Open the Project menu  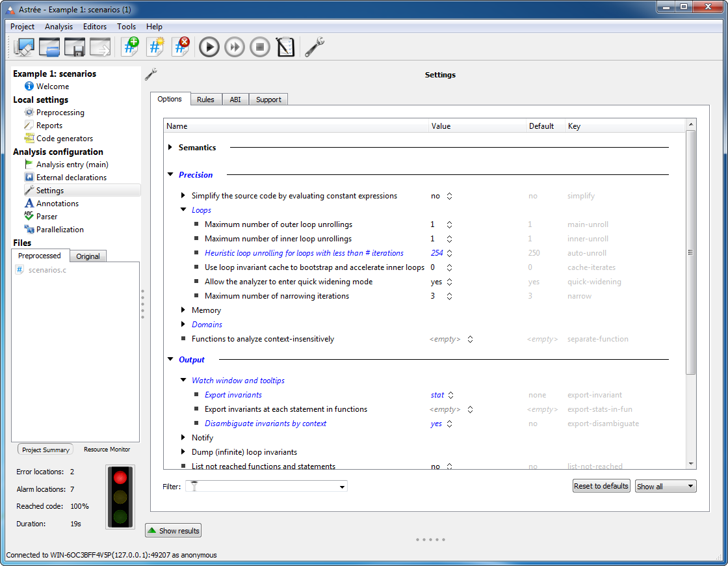click(x=22, y=27)
